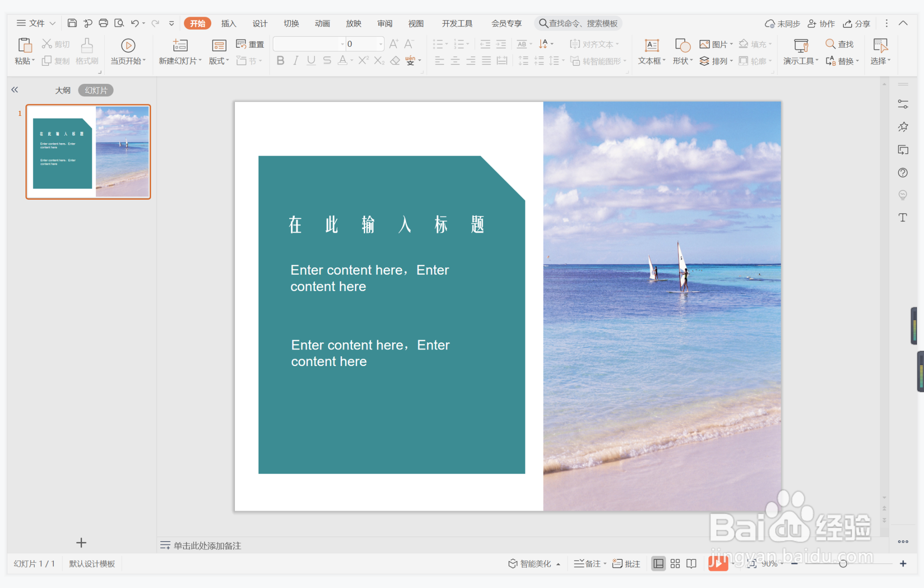
Task: Switch to the 切换 transitions tab
Action: (x=291, y=24)
